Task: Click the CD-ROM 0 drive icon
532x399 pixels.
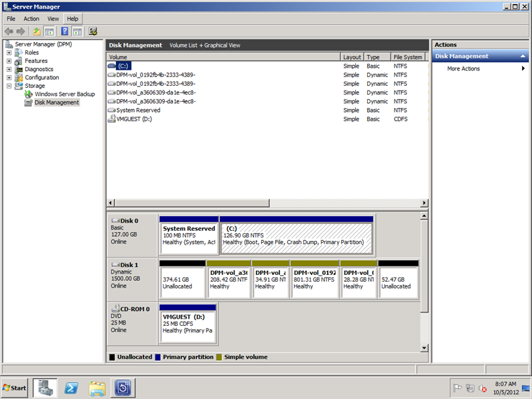Action: [116, 308]
